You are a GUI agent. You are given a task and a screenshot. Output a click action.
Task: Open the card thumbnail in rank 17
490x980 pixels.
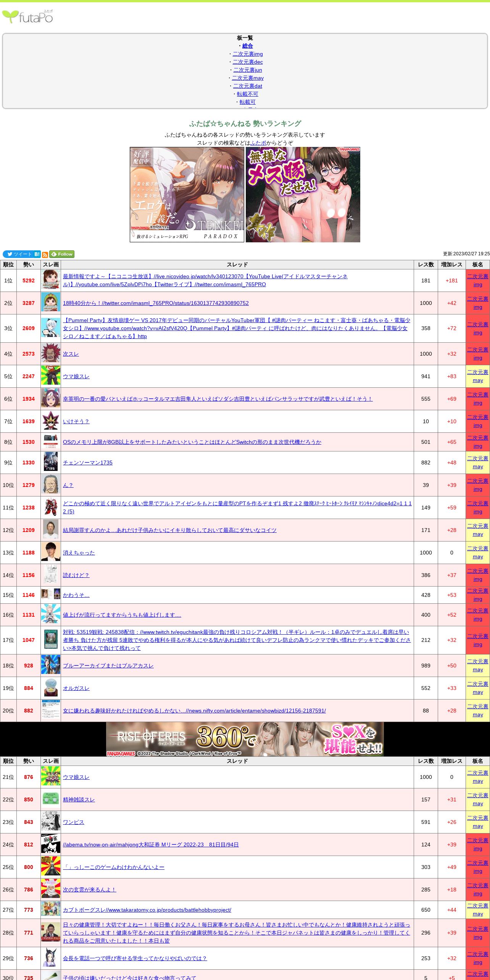coord(51,640)
